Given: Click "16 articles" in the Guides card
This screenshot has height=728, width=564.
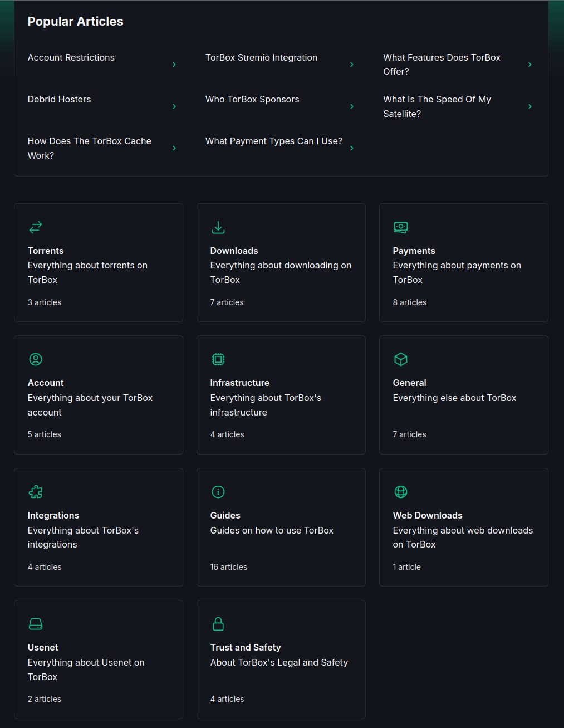Looking at the screenshot, I should [x=229, y=567].
